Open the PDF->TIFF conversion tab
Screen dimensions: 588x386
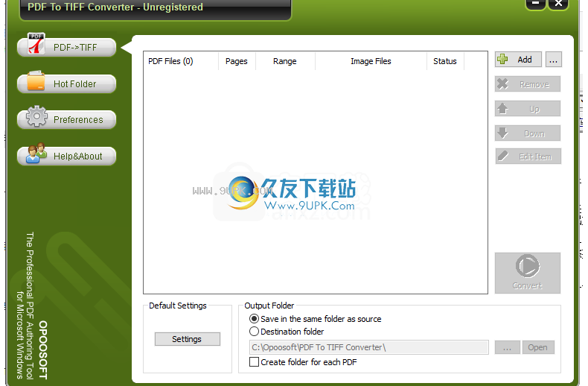pos(67,48)
